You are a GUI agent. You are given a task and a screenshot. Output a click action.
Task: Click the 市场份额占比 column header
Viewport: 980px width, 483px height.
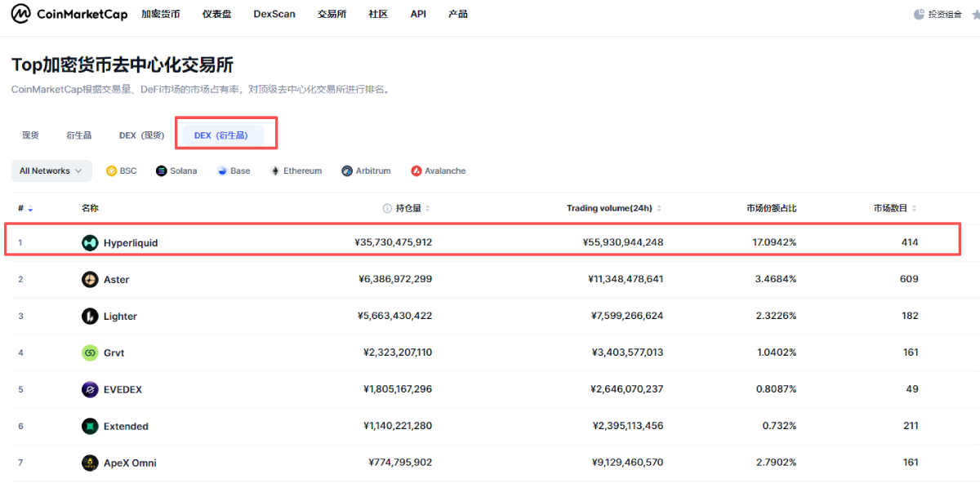tap(771, 208)
